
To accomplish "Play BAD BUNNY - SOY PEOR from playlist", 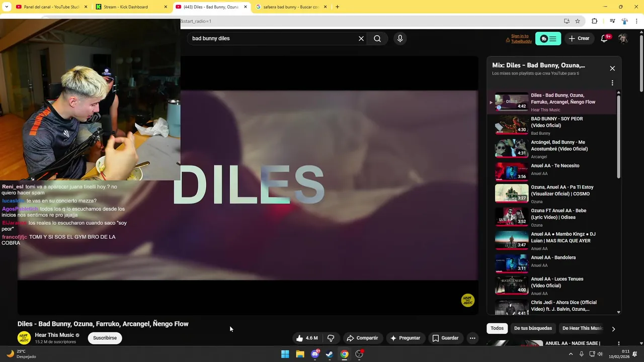I will [552, 126].
